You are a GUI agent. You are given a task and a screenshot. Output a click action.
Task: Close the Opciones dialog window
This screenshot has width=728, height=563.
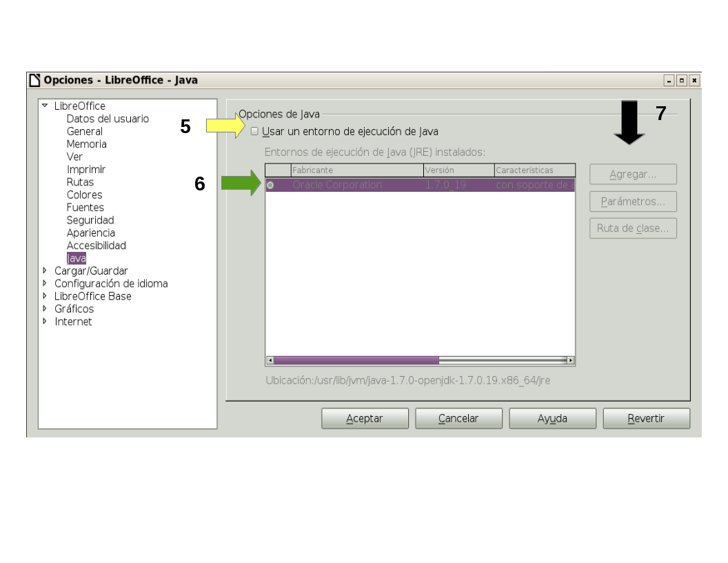point(695,80)
